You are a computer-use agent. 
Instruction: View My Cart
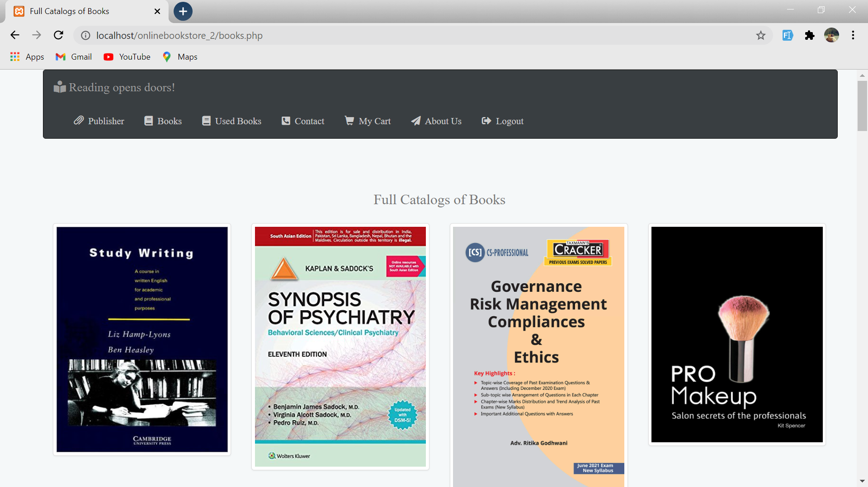(368, 121)
